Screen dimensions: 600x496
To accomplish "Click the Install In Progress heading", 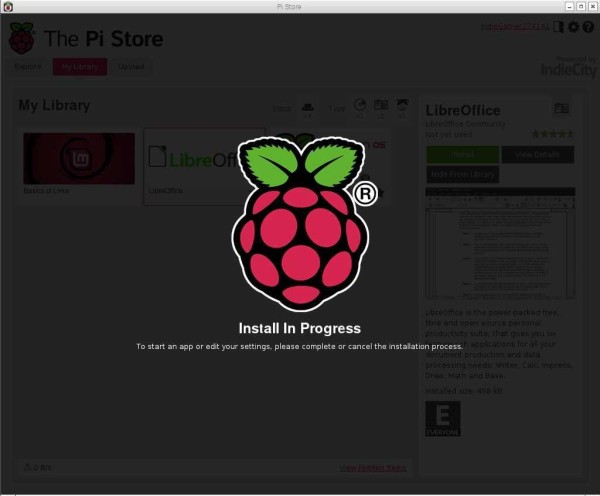I will [300, 328].
